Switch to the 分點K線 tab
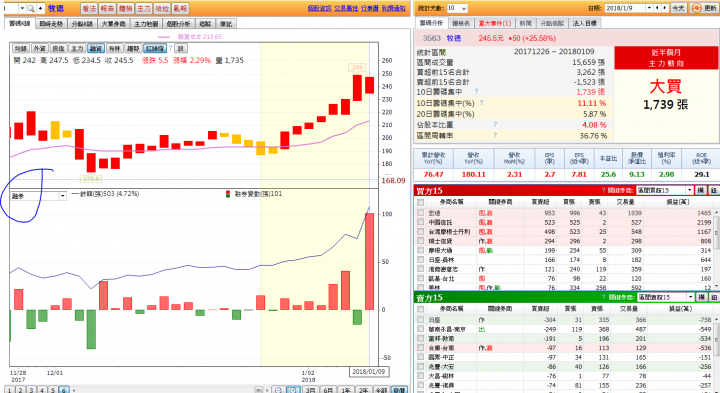This screenshot has width=720, height=393. point(82,24)
